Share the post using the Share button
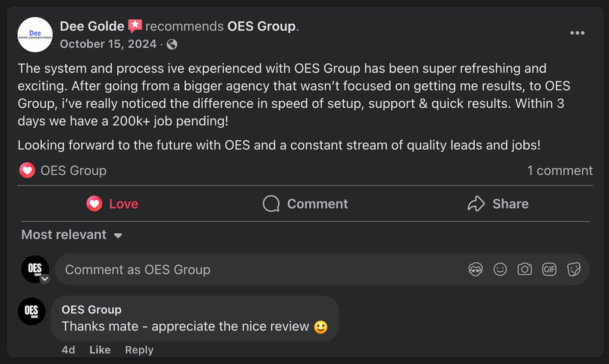 coord(498,204)
